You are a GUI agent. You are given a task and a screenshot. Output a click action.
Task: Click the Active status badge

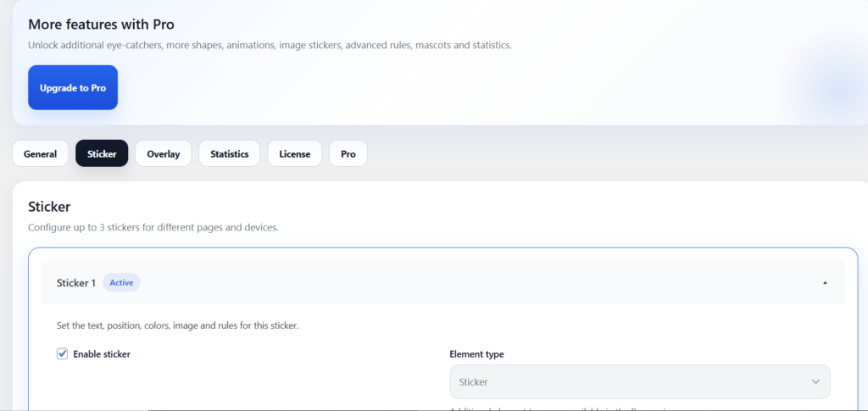pos(121,282)
